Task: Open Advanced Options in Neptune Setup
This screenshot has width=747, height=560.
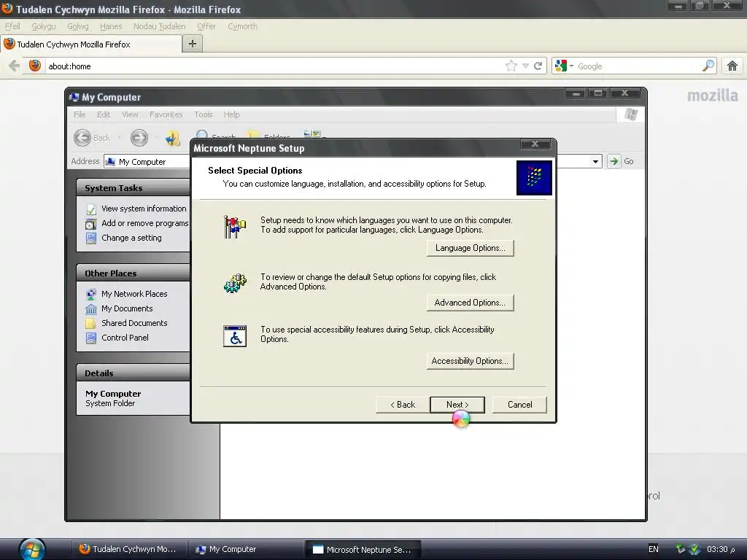Action: 470,303
